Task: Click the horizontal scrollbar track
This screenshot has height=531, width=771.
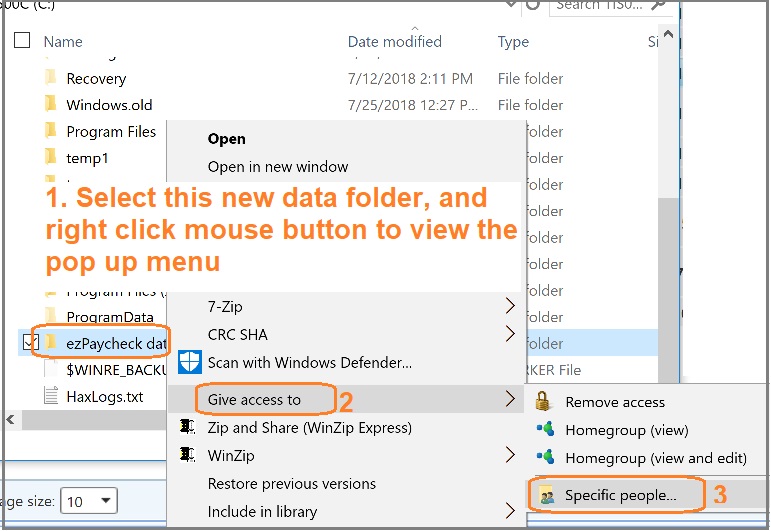Action: click(x=93, y=420)
